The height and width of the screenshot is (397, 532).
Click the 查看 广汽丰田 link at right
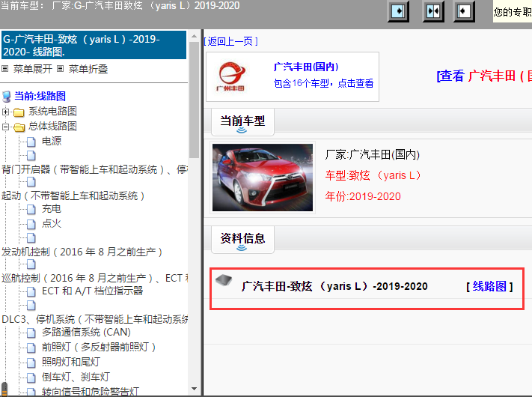coord(484,76)
